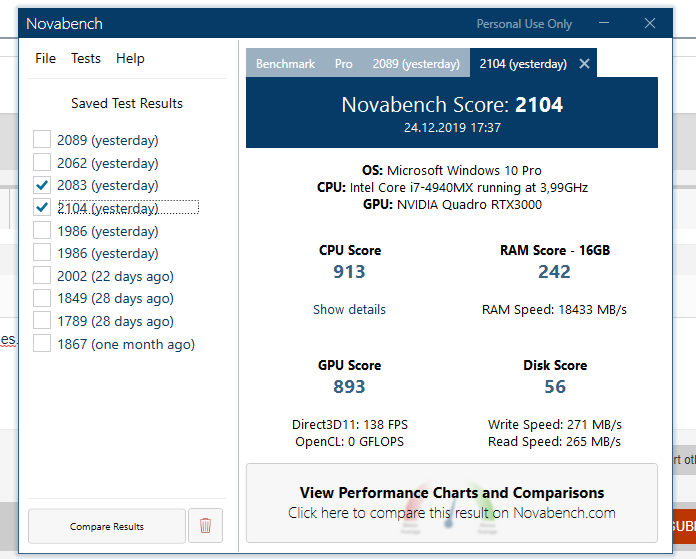Open the File menu
696x559 pixels.
(45, 58)
